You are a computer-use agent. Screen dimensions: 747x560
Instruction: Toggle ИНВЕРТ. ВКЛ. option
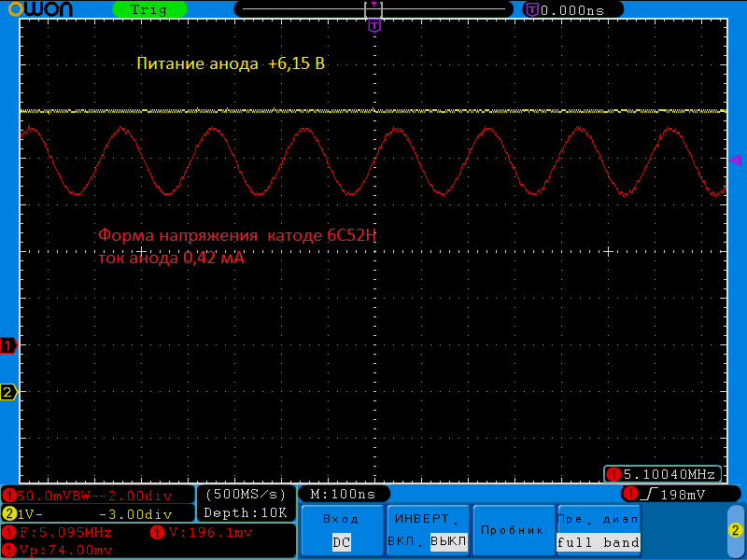[x=407, y=542]
